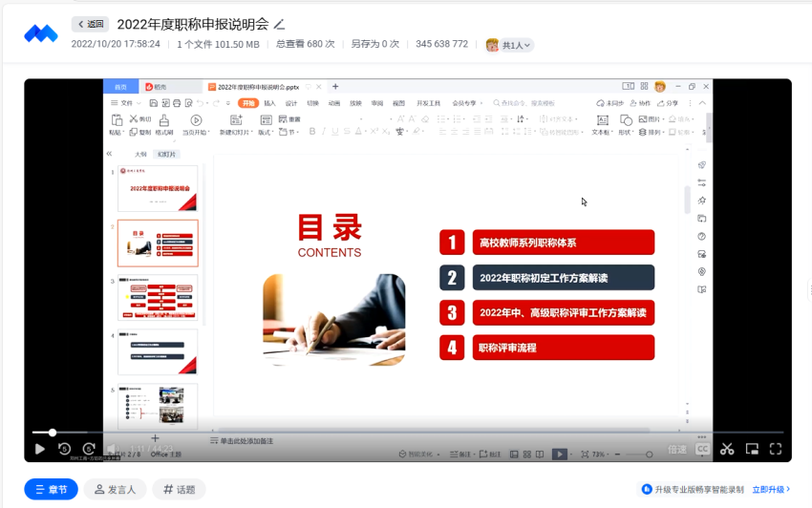Click the video progress bar handle

[x=53, y=432]
